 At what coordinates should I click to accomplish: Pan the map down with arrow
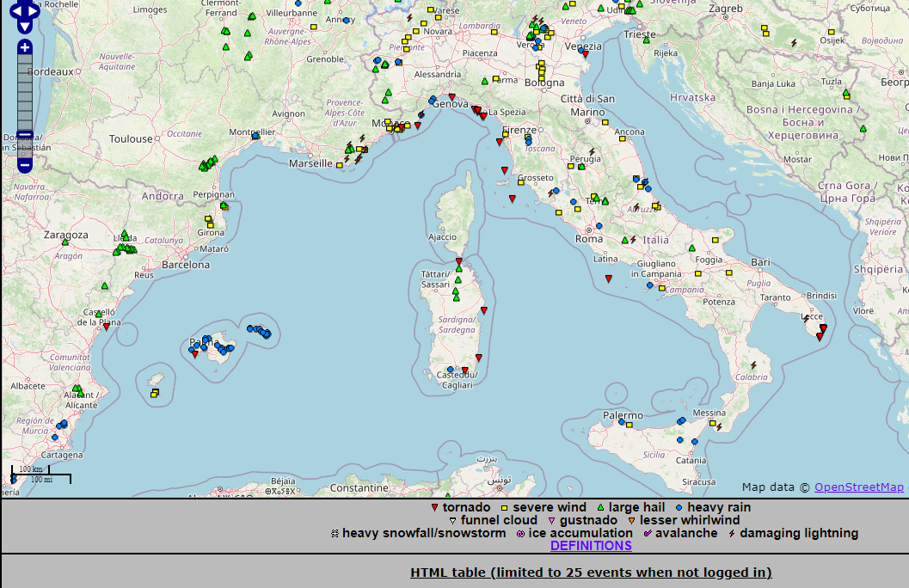(x=25, y=26)
